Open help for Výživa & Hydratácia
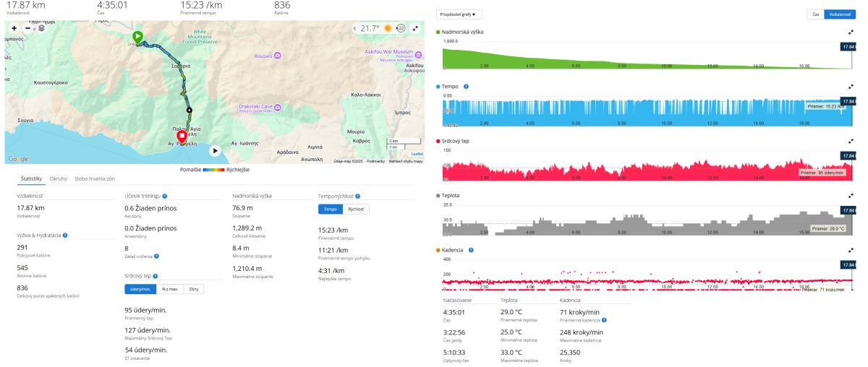Screen dimensions: 868x367 point(65,235)
